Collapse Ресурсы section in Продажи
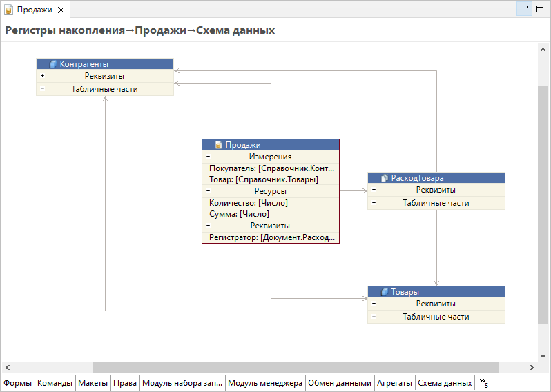Image resolution: width=551 pixels, height=392 pixels. click(x=208, y=191)
